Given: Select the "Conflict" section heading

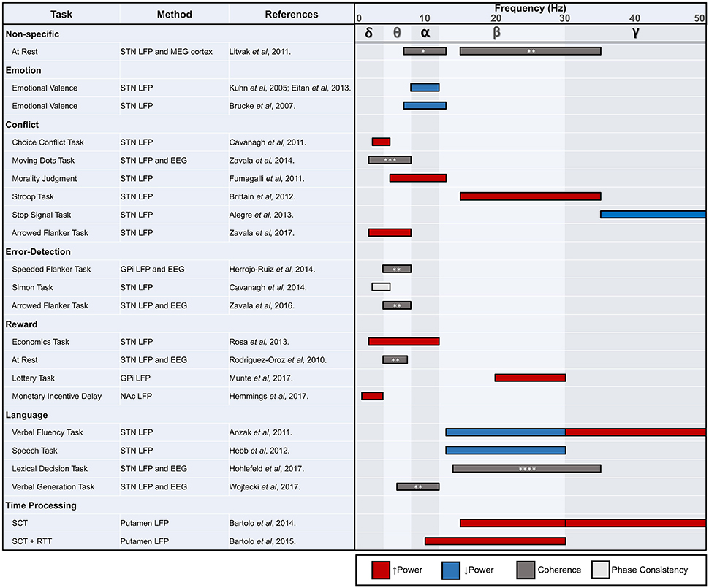Looking at the screenshot, I should (x=22, y=125).
